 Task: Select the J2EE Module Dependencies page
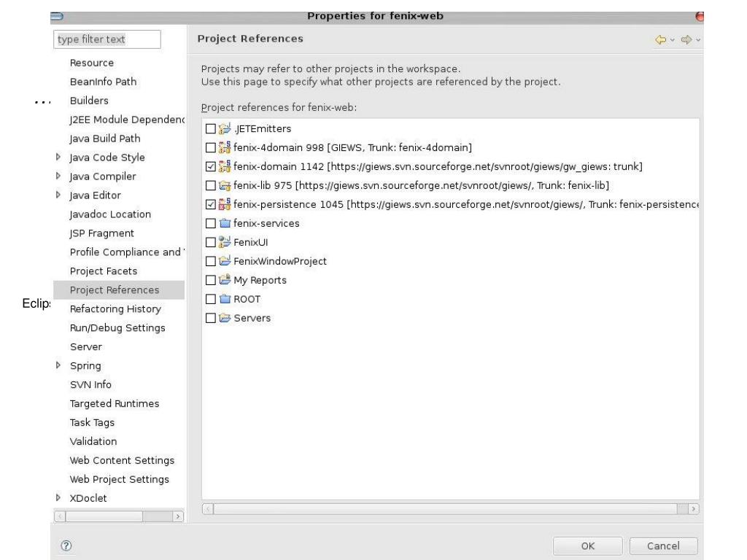point(127,120)
